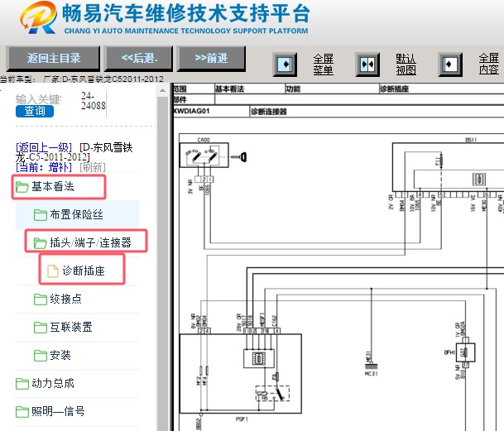The height and width of the screenshot is (431, 504).
Task: Click the BFH fuse component symbol
Action: tap(465, 352)
